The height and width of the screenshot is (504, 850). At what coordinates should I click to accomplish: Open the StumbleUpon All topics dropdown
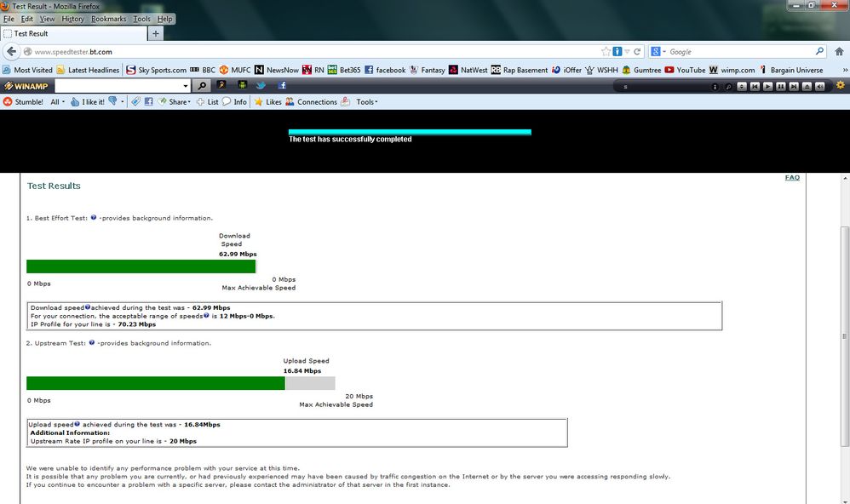[57, 101]
